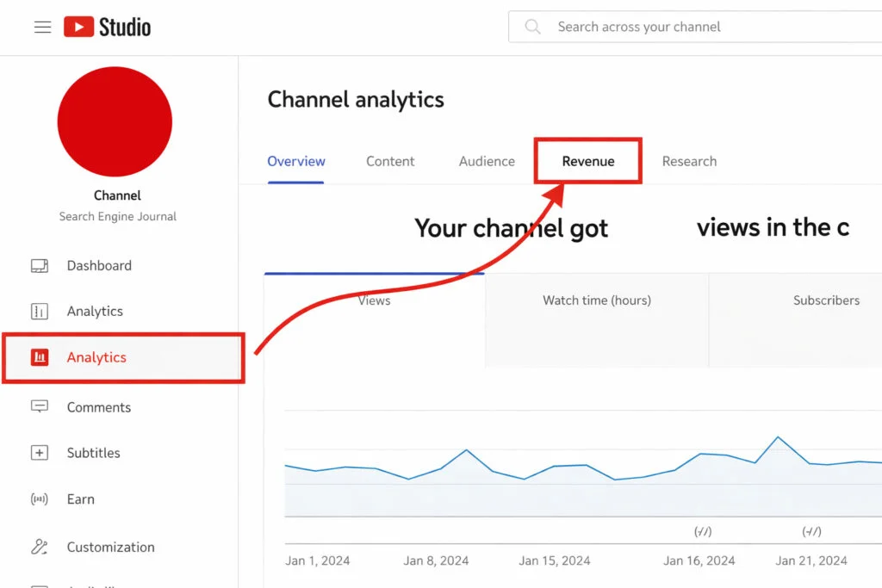Screen dimensions: 882x588
Task: Select the Subscribers metric card
Action: [825, 319]
